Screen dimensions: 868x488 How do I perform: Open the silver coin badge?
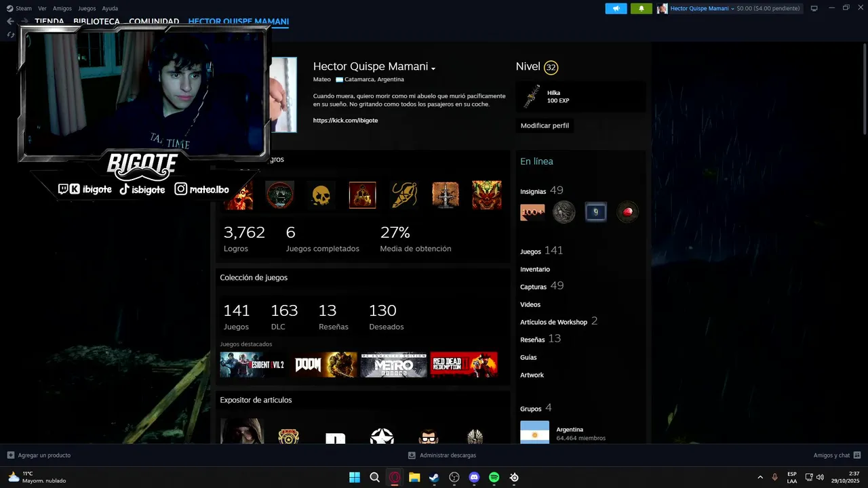(x=564, y=212)
